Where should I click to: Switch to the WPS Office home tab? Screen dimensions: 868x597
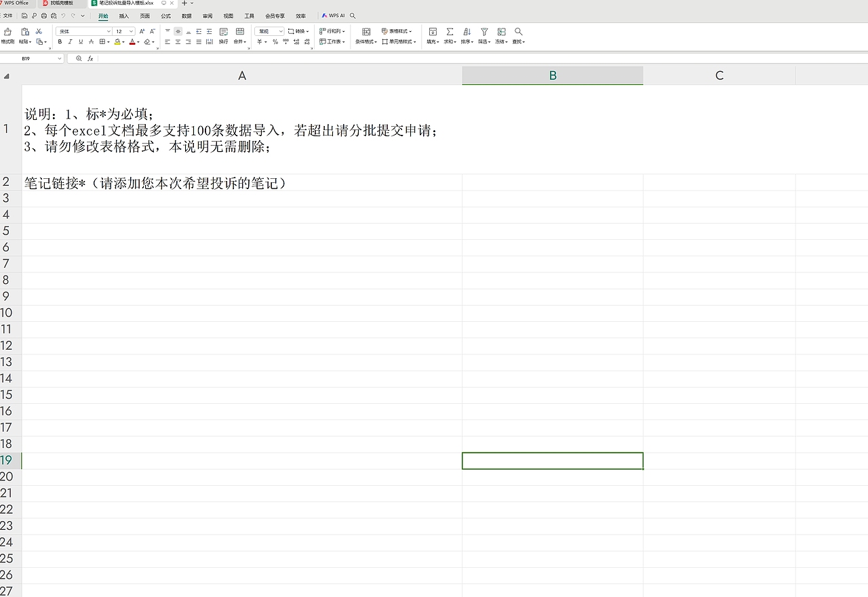point(16,3)
